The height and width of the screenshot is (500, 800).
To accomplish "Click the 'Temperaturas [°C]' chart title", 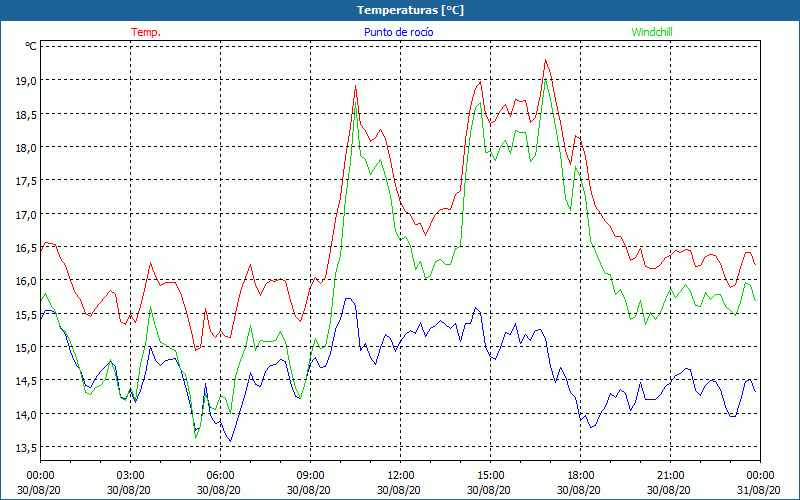I will pyautogui.click(x=410, y=10).
